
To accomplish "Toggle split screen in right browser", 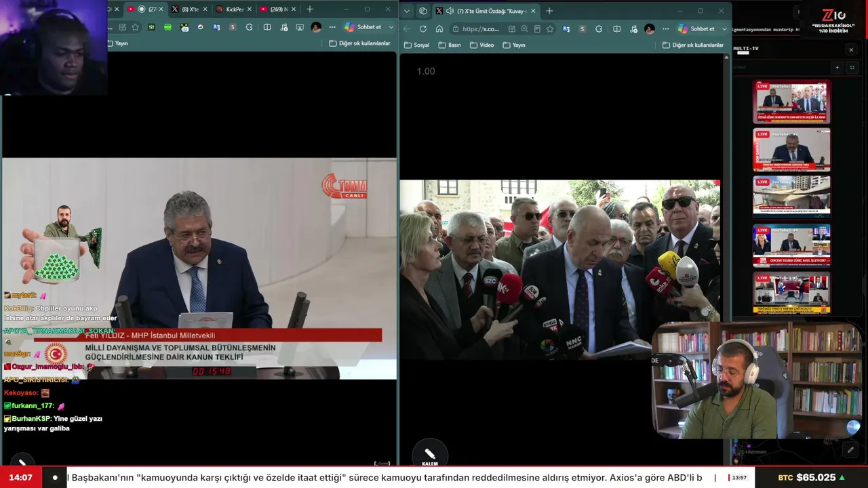I will click(616, 29).
